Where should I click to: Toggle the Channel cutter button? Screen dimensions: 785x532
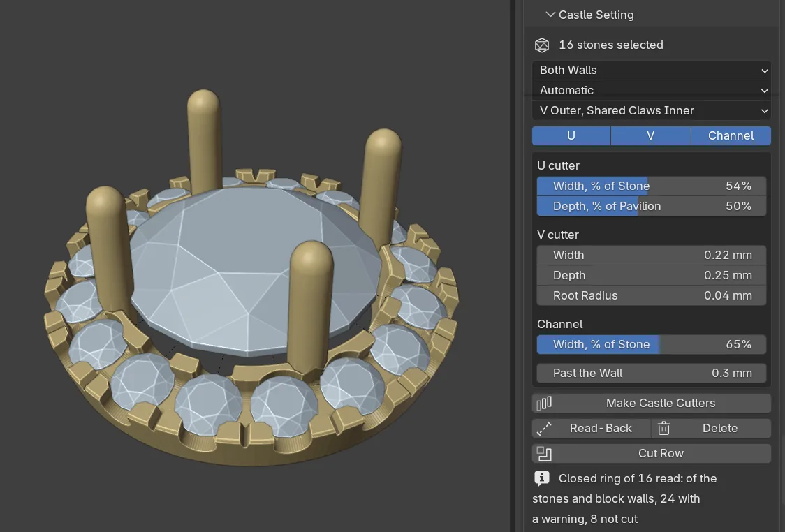(x=731, y=135)
